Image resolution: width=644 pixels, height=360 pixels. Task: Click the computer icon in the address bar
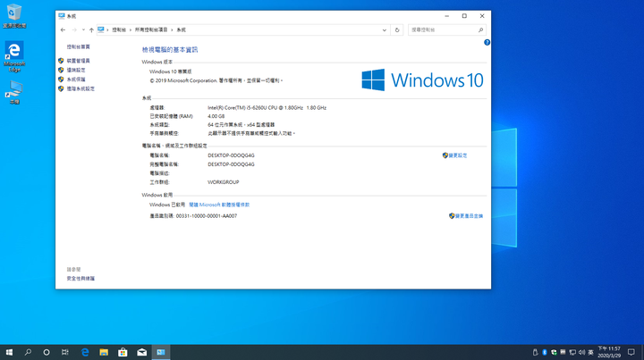100,29
